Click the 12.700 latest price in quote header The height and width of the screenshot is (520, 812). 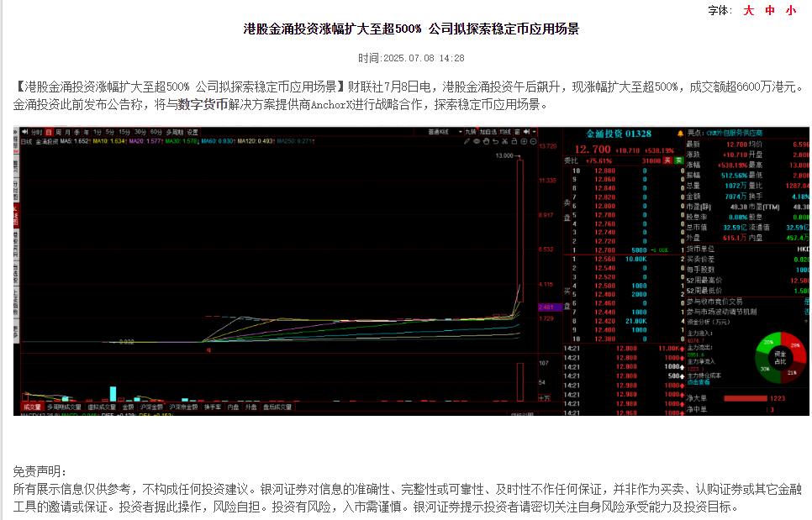(x=593, y=150)
